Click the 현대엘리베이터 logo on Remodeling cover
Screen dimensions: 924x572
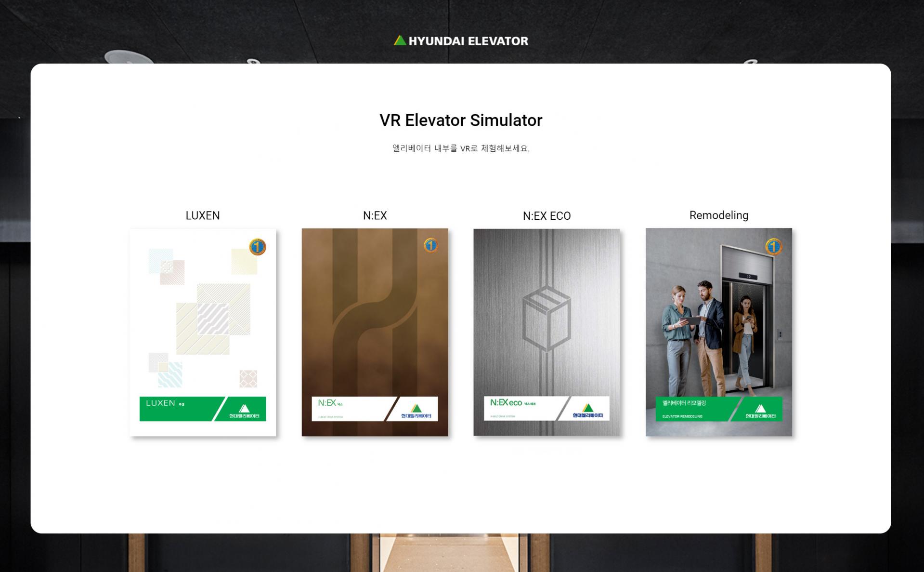point(760,412)
